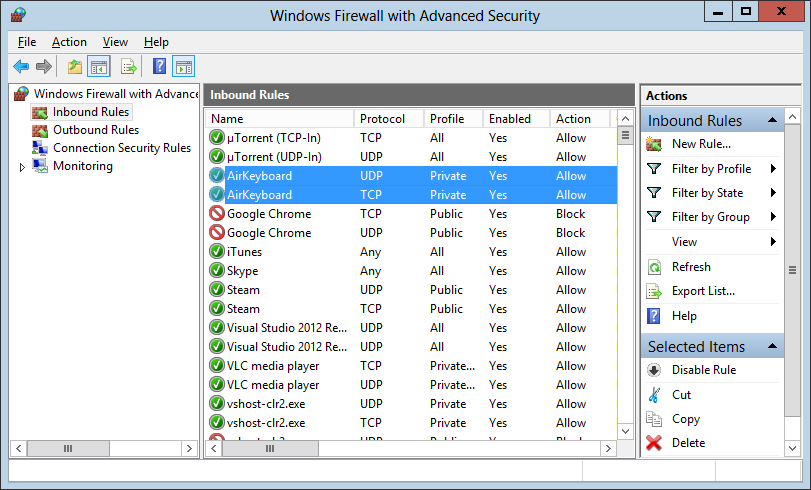
Task: Click the Actions pane scroll down arrow
Action: (792, 448)
